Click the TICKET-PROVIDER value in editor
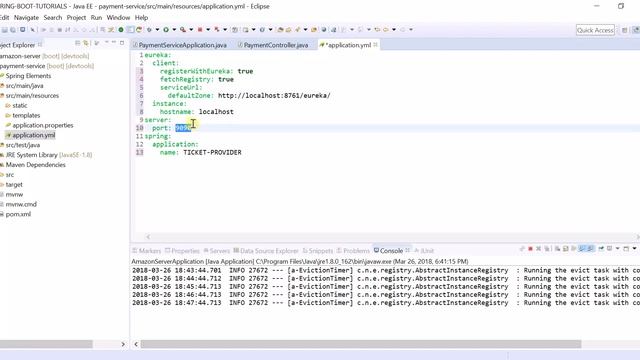The height and width of the screenshot is (360, 640). [x=212, y=152]
